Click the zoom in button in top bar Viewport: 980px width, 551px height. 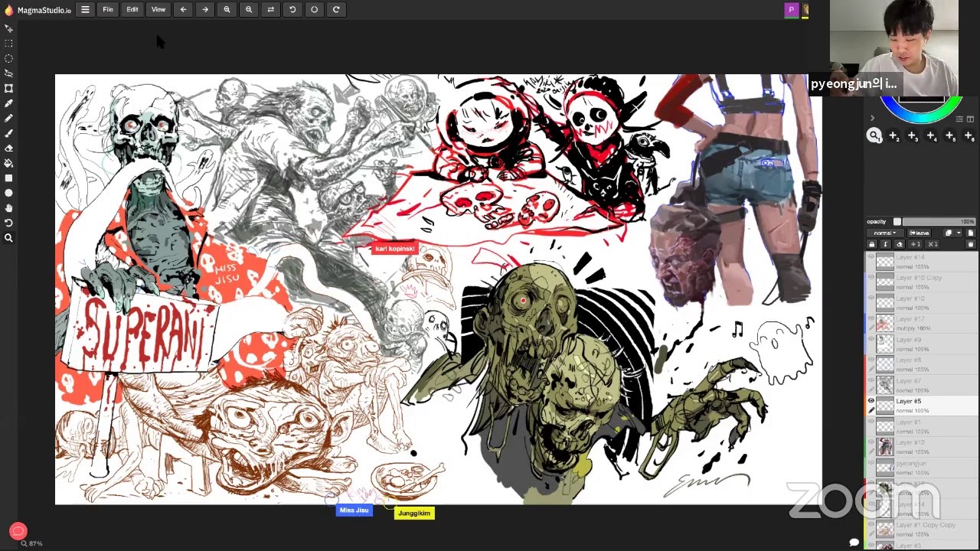[227, 9]
